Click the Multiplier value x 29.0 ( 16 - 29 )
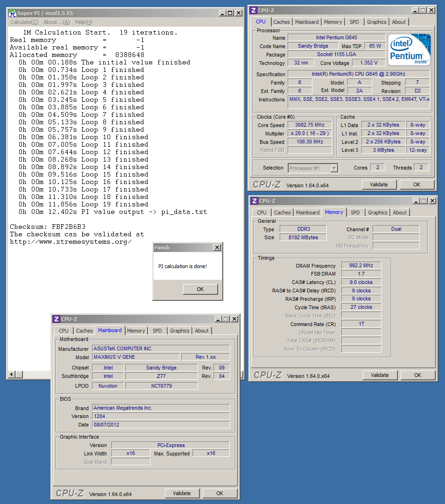 point(310,134)
